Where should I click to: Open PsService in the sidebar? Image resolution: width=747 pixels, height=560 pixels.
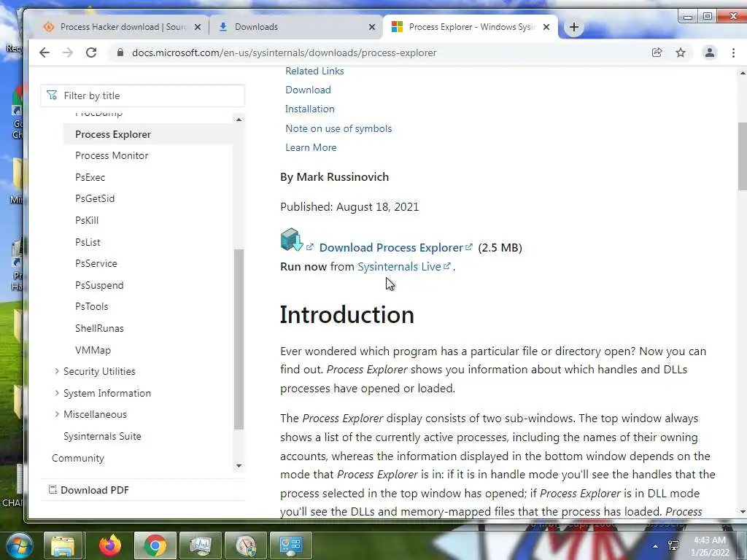(96, 263)
